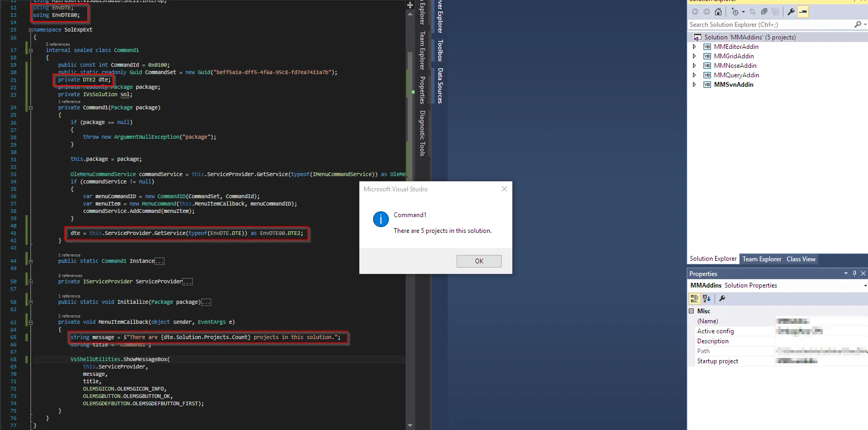Click the Solution Explorer Home icon

click(x=718, y=12)
